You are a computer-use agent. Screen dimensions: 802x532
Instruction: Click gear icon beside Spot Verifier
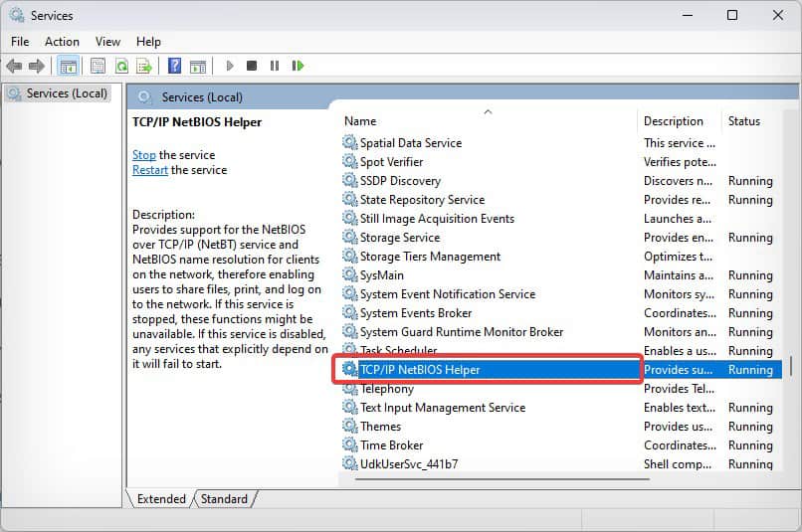click(350, 161)
